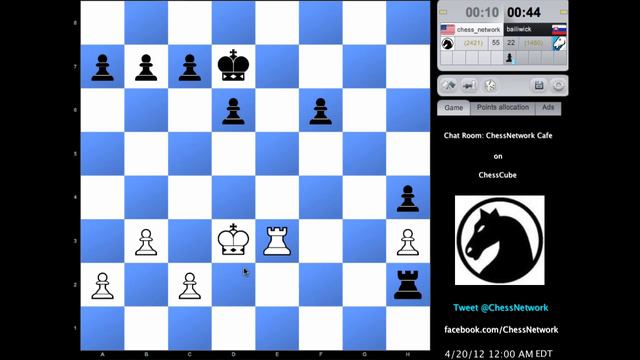The height and width of the screenshot is (360, 640).
Task: Click the Tweet @ChessNetwork link
Action: click(501, 308)
